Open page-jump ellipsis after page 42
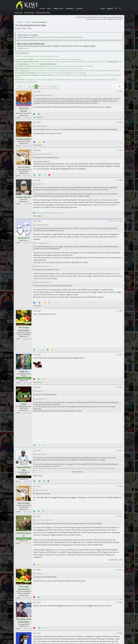Viewport: 138px width, 644px height. (x=46, y=87)
